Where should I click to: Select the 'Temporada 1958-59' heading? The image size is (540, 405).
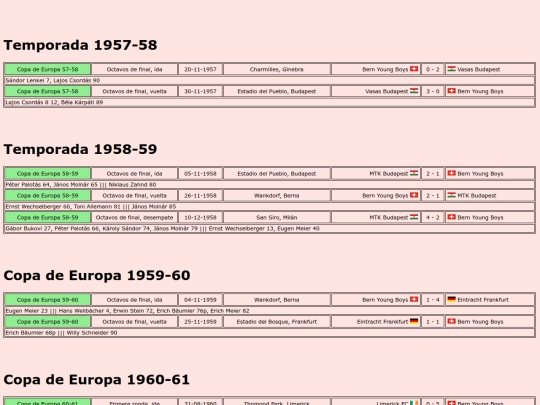(x=80, y=149)
